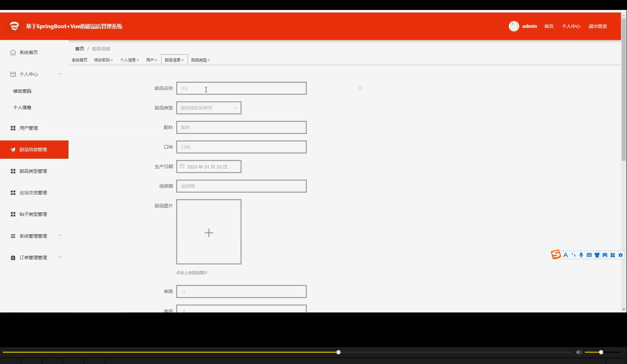Toggle punctuation mode in Sogou toolbar
The height and width of the screenshot is (364, 627).
coord(574,255)
